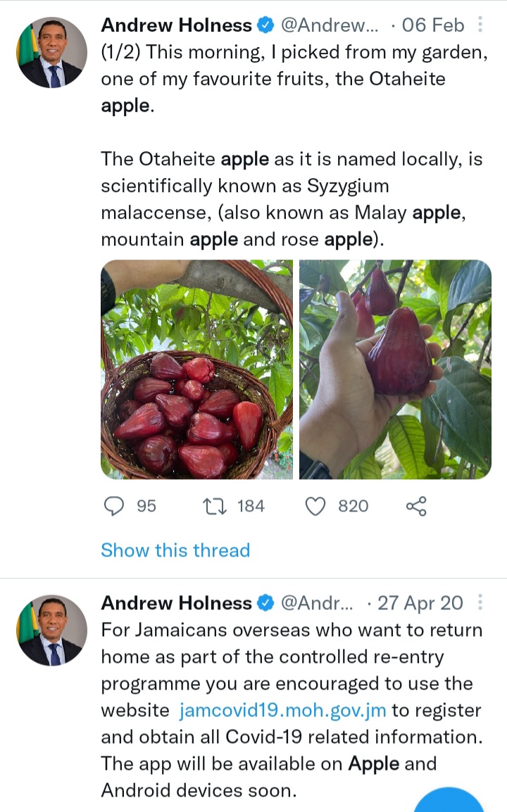Open Andrew Holness avatar on first tweet
This screenshot has height=812, width=507.
coord(51,53)
